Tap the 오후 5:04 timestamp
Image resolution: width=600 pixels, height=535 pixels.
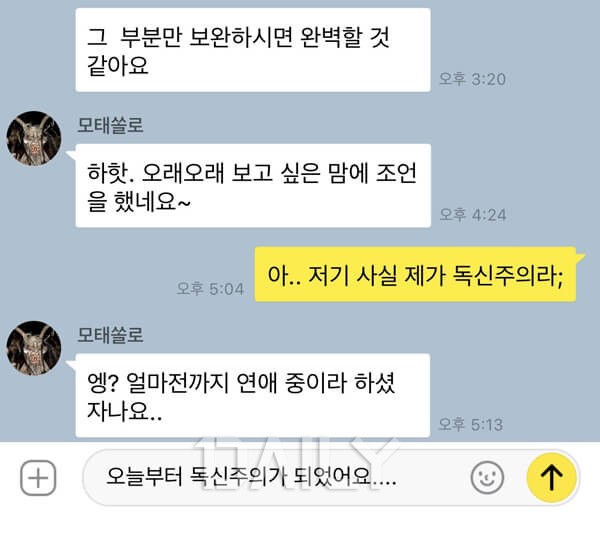pos(210,289)
